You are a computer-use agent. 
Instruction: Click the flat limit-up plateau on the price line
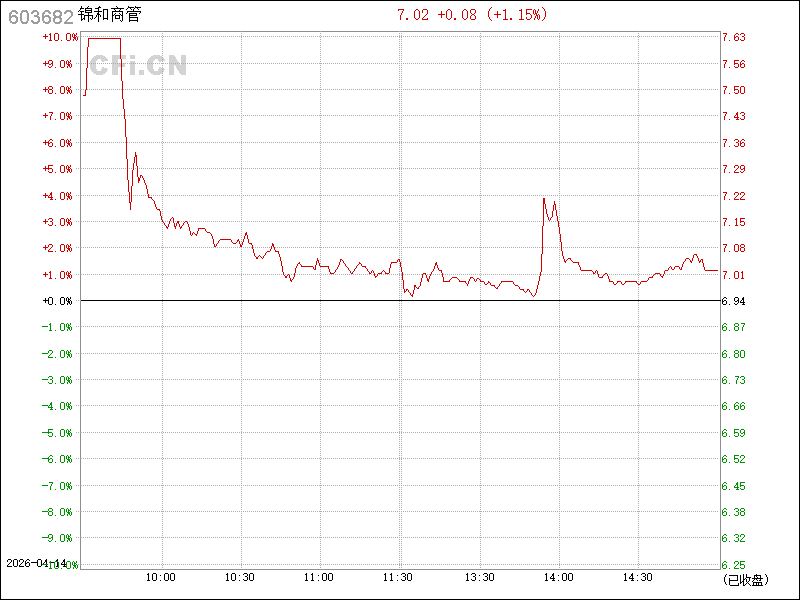104,38
